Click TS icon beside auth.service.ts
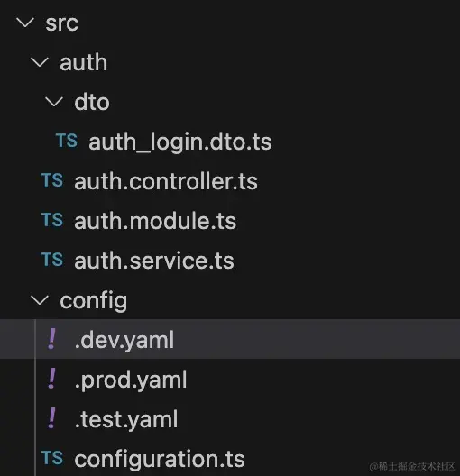Image resolution: width=460 pixels, height=476 pixels. point(52,260)
